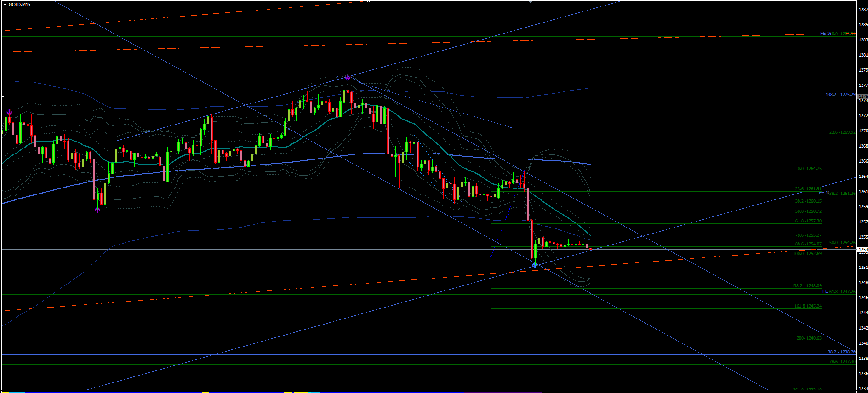Select the Fibonacci label 23.6 -1261.91

(x=808, y=189)
